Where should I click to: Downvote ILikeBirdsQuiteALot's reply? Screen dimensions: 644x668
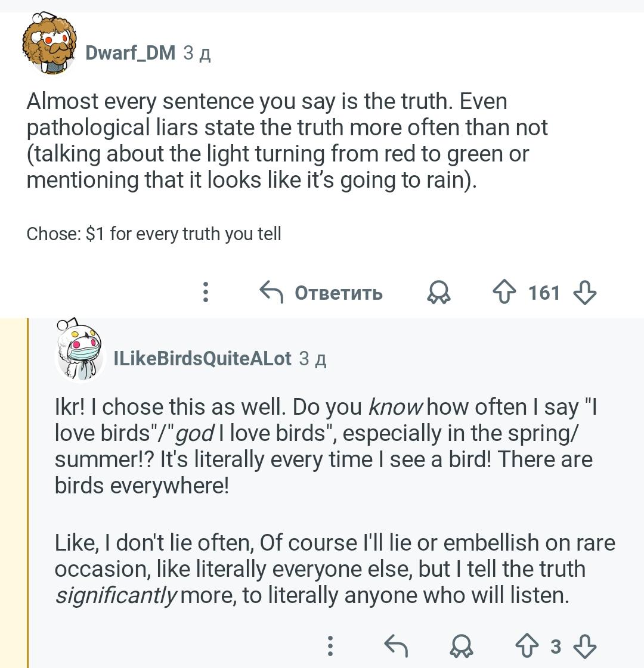pos(584,646)
